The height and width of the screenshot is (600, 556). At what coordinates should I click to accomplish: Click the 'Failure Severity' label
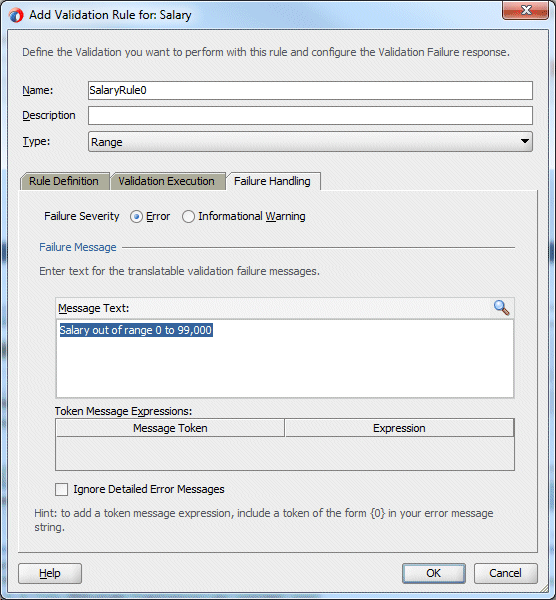click(82, 216)
